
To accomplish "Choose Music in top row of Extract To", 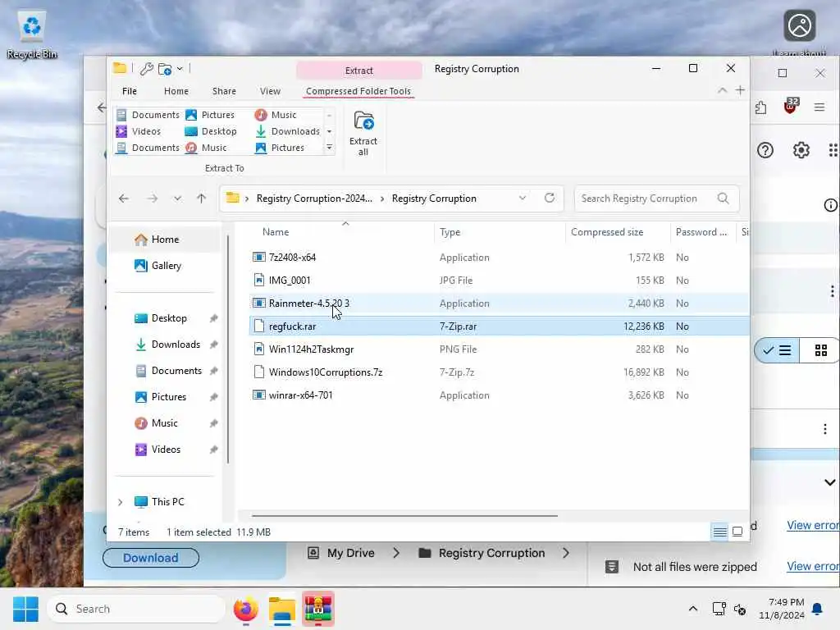I will 276,115.
